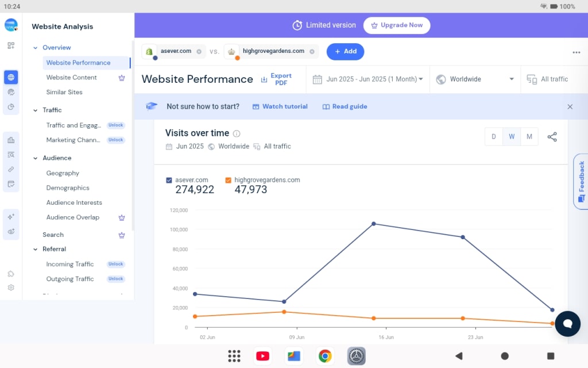This screenshot has width=588, height=368.
Task: Click Watch tutorial link
Action: coord(280,106)
